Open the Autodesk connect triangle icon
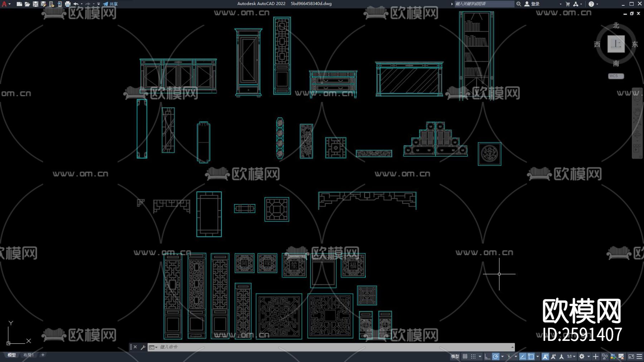 coord(576,4)
